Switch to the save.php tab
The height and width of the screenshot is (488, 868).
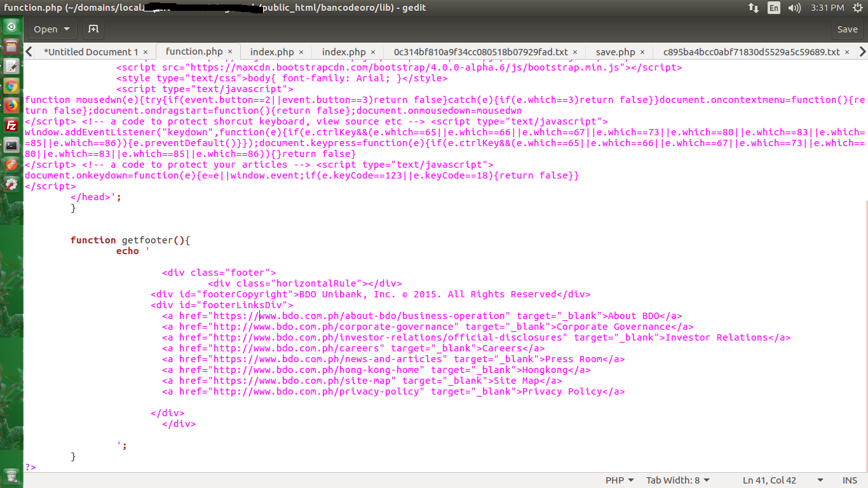pyautogui.click(x=615, y=52)
